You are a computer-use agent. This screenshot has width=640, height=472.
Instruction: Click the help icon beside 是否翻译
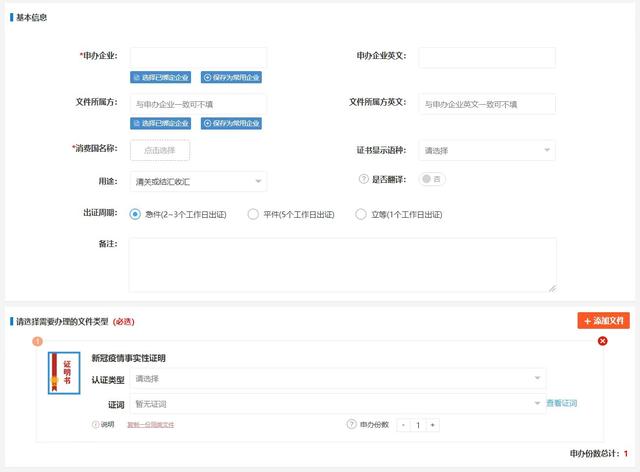click(364, 179)
